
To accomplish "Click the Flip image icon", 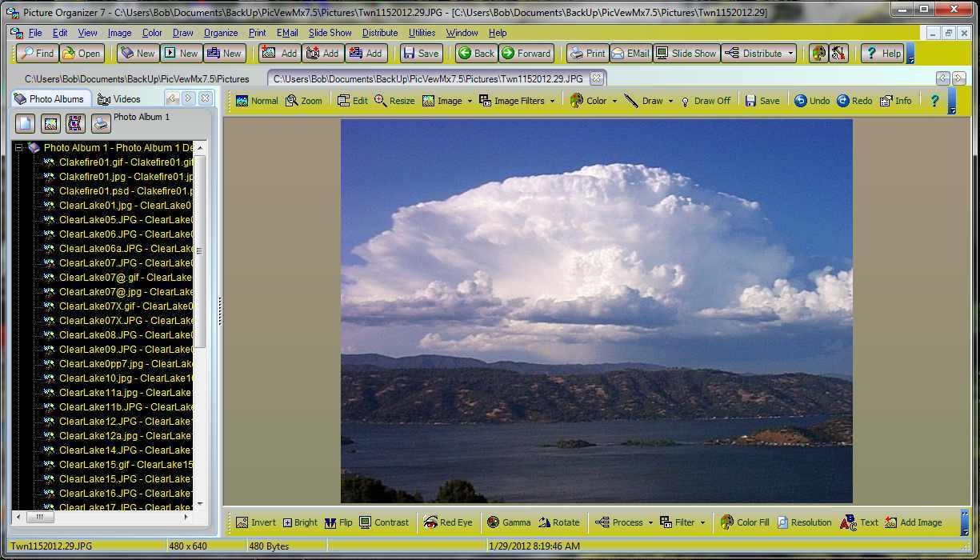I will click(x=338, y=522).
